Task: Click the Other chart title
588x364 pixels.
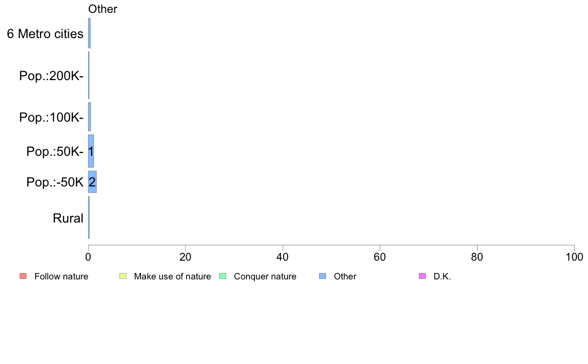Action: pos(102,9)
